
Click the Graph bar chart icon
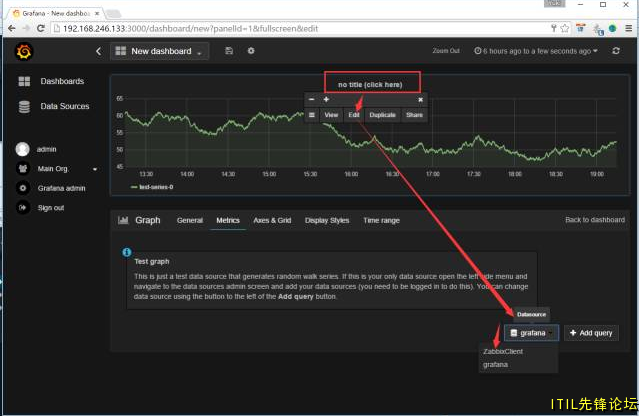click(x=123, y=220)
